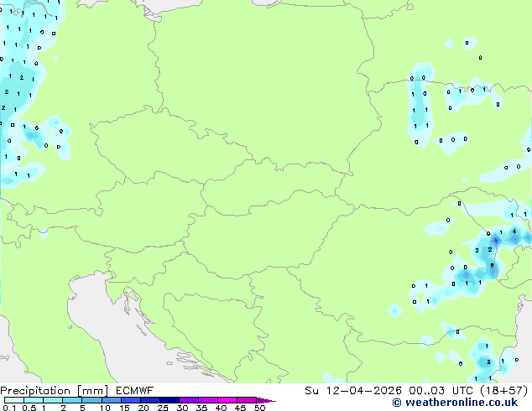This screenshot has height=411, width=532.
Task: Pick the 10–15 mm legend color box
Action: (111, 400)
